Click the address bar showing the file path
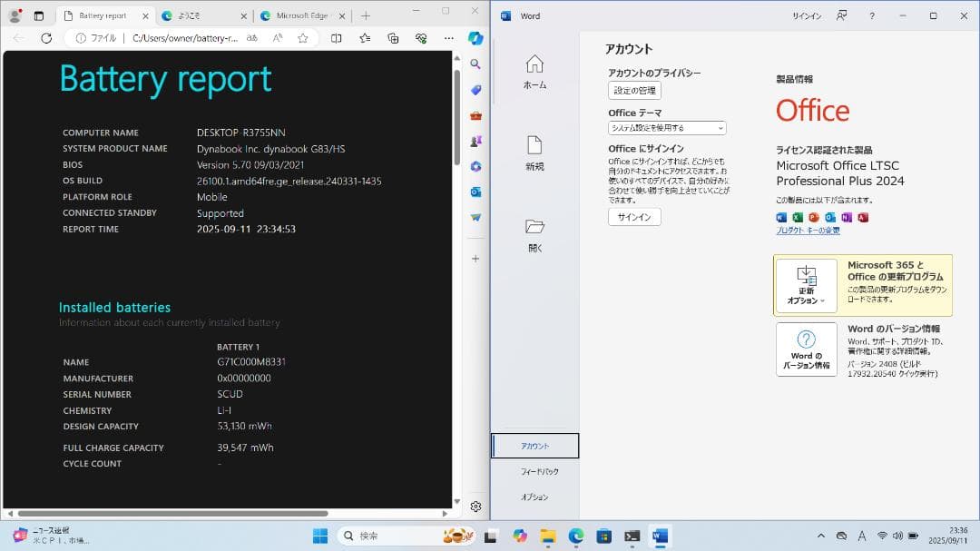Image resolution: width=980 pixels, height=551 pixels. tap(181, 38)
